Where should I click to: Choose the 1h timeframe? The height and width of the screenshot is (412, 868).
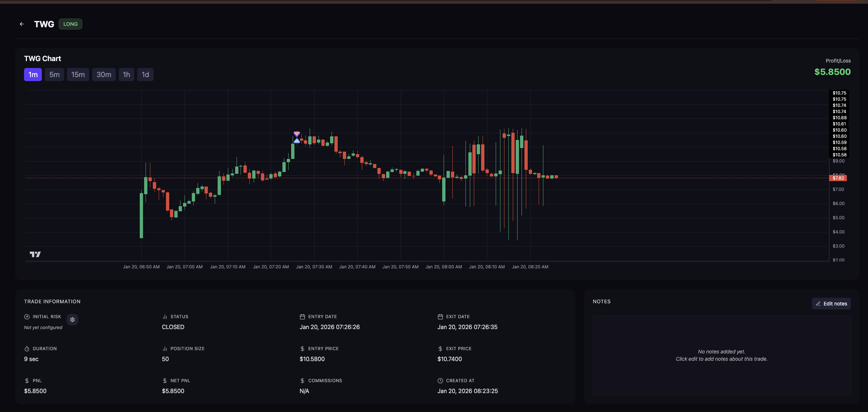126,75
